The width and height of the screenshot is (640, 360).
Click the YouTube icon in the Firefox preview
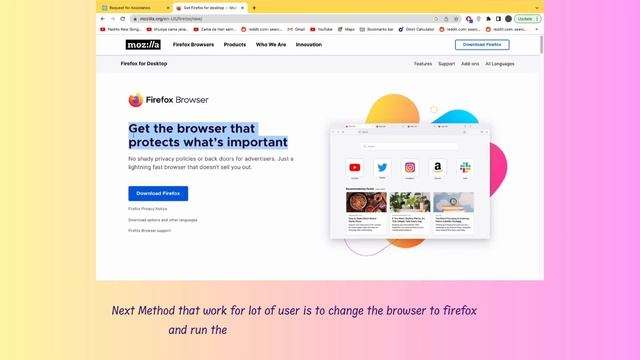pos(355,167)
